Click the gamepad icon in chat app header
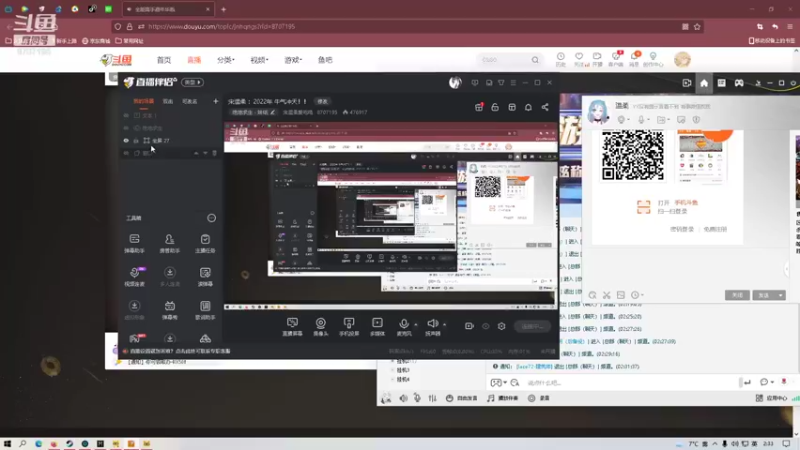Viewport: 800px width, 450px height. 739,83
